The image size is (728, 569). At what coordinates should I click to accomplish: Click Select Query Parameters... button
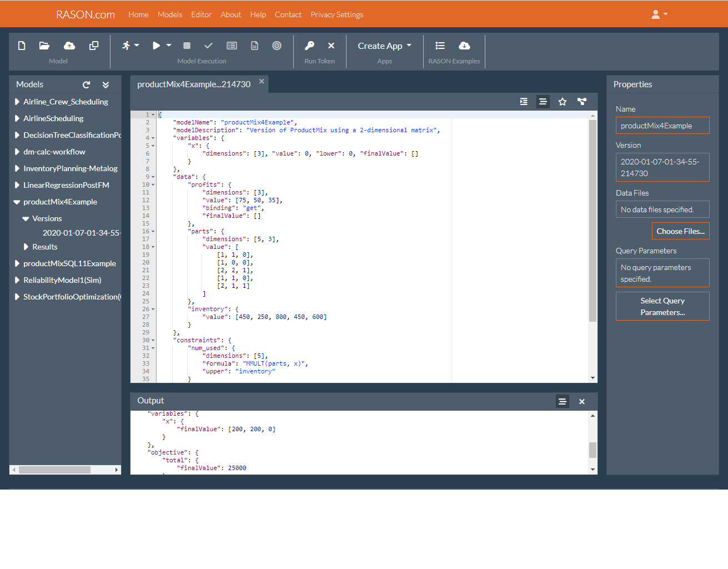tap(662, 306)
